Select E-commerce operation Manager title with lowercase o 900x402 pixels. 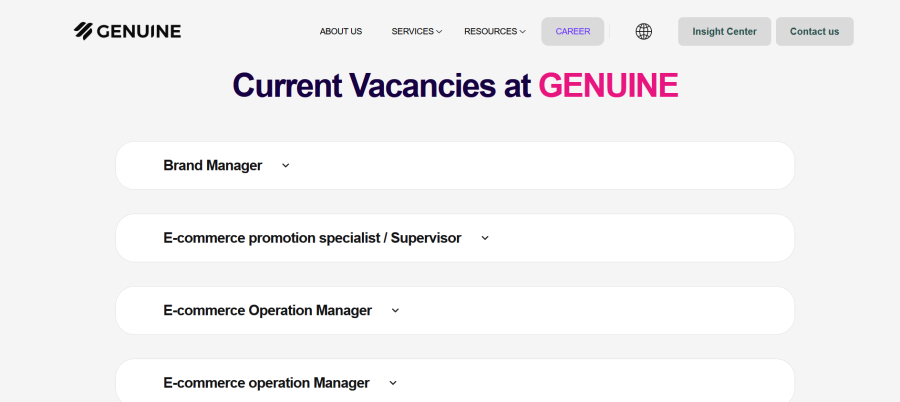266,383
